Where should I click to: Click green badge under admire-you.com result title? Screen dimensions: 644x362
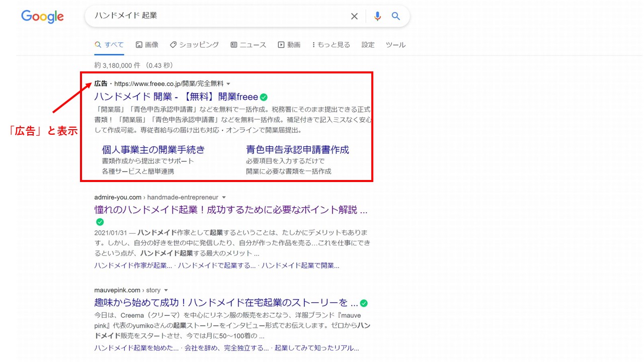(x=100, y=222)
